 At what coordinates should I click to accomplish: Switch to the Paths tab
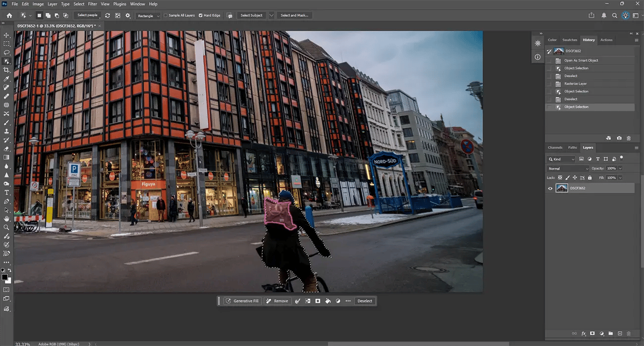572,148
